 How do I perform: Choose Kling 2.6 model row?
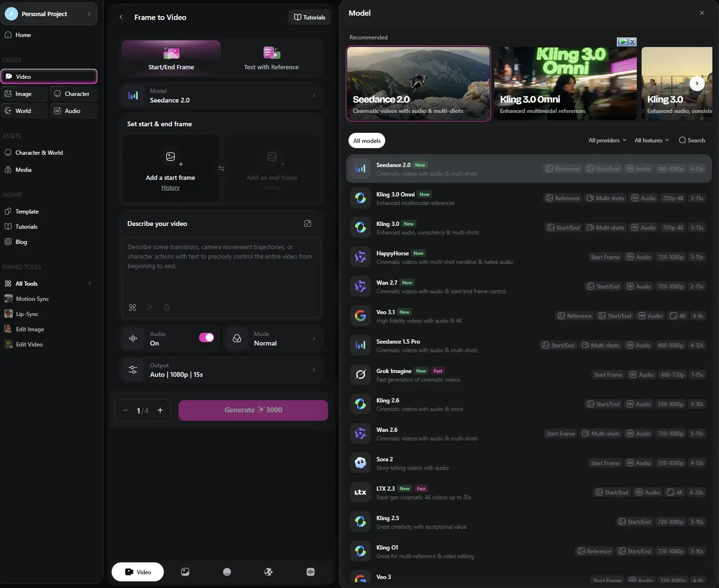pyautogui.click(x=529, y=404)
